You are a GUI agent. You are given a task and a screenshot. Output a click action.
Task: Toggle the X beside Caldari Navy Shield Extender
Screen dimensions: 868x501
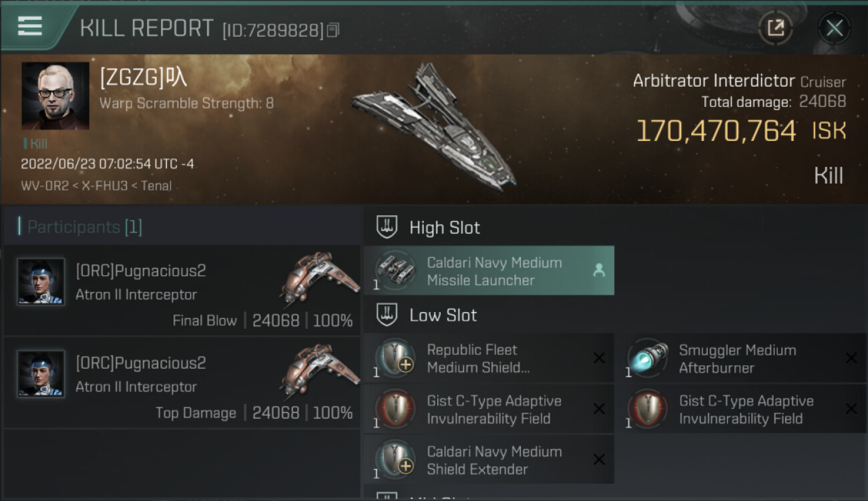(599, 460)
